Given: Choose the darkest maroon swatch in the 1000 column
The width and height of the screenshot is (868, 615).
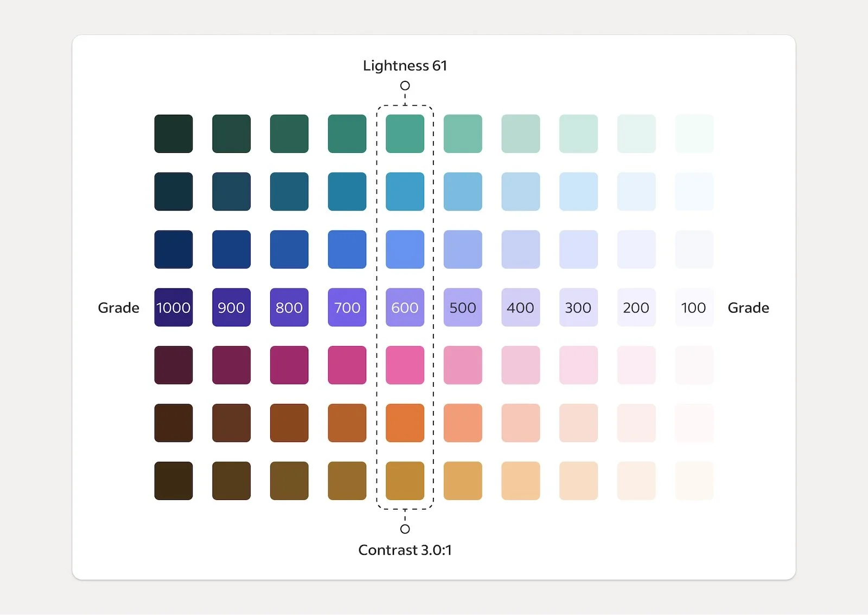Looking at the screenshot, I should pos(174,365).
